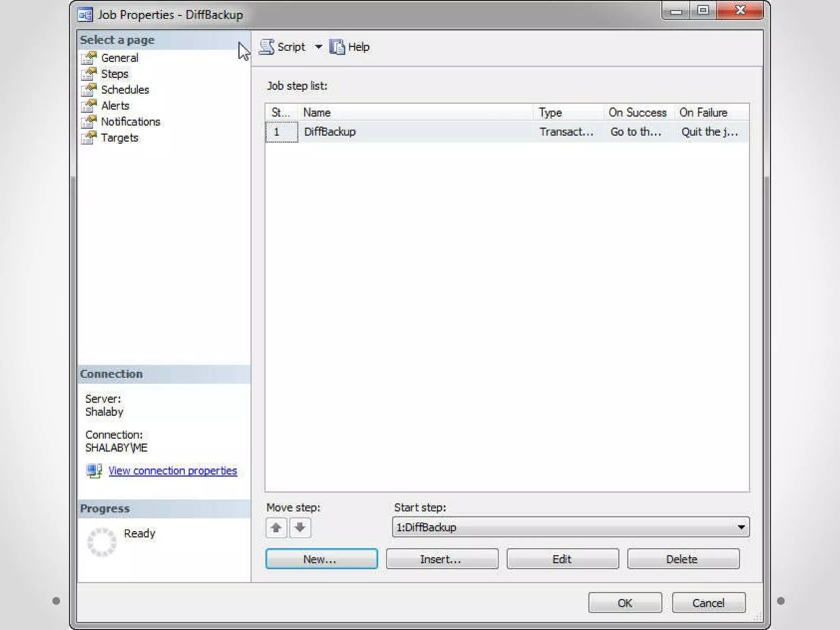Click the Notifications page icon
840x630 pixels.
coord(89,122)
